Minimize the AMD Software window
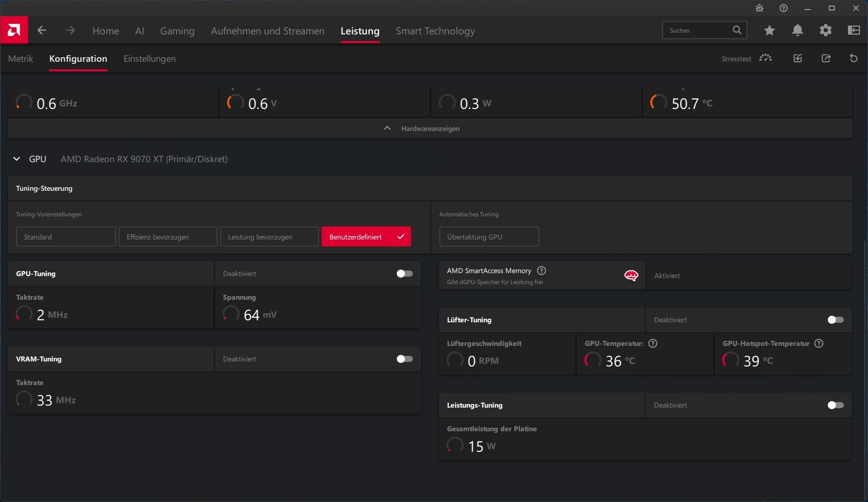 808,8
